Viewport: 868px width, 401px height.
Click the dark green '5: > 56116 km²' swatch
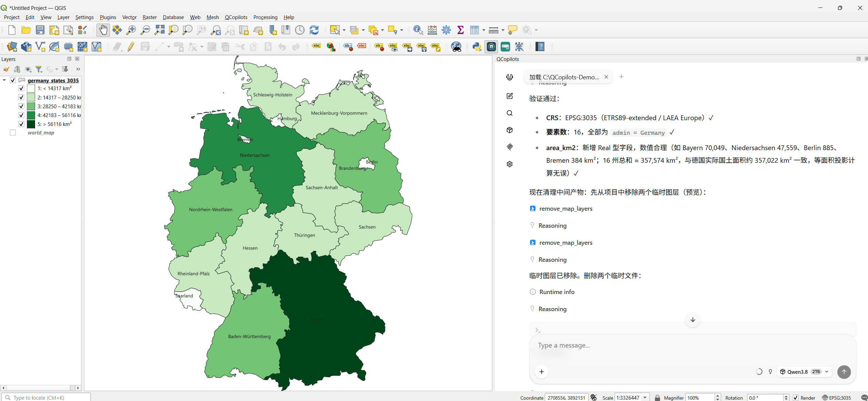[31, 124]
